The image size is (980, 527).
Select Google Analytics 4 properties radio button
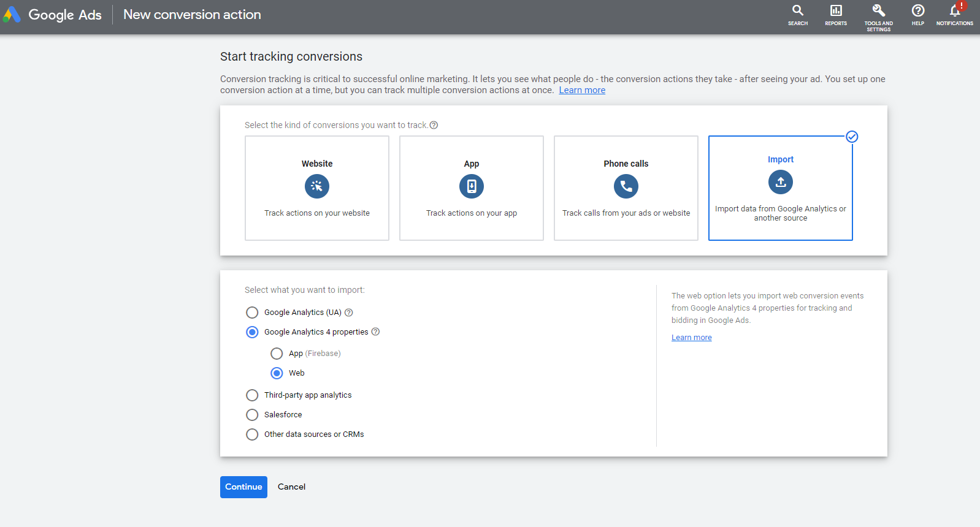(252, 332)
